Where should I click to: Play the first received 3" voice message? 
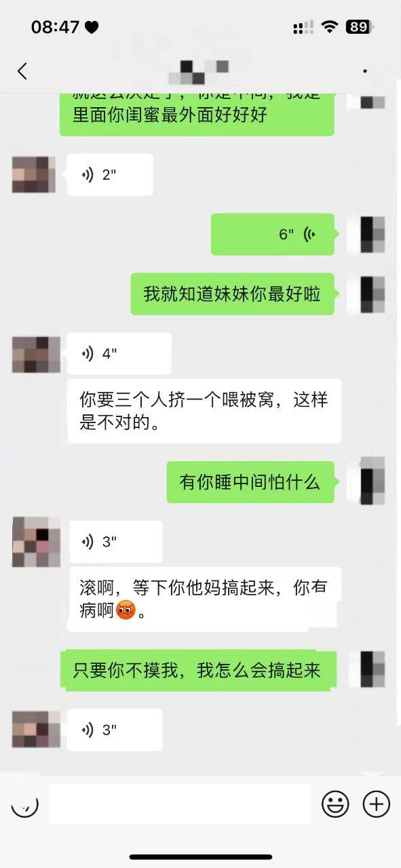(x=115, y=542)
